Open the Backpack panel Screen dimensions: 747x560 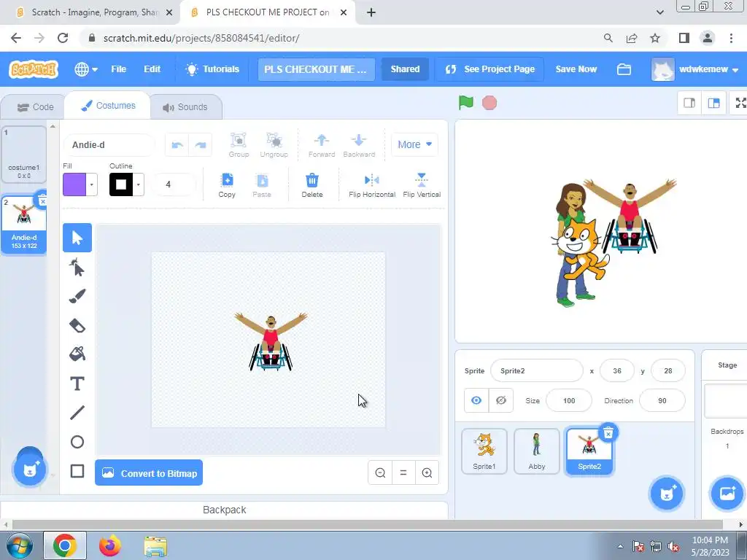(x=225, y=510)
